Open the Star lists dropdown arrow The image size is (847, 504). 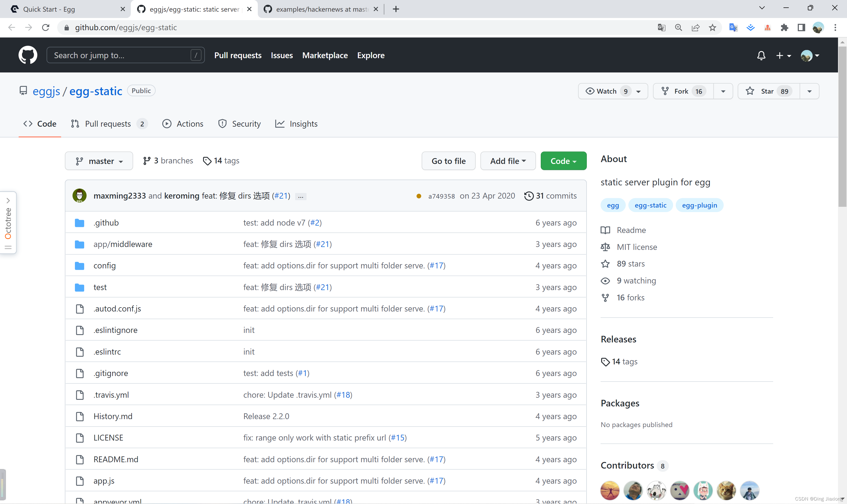coord(810,91)
